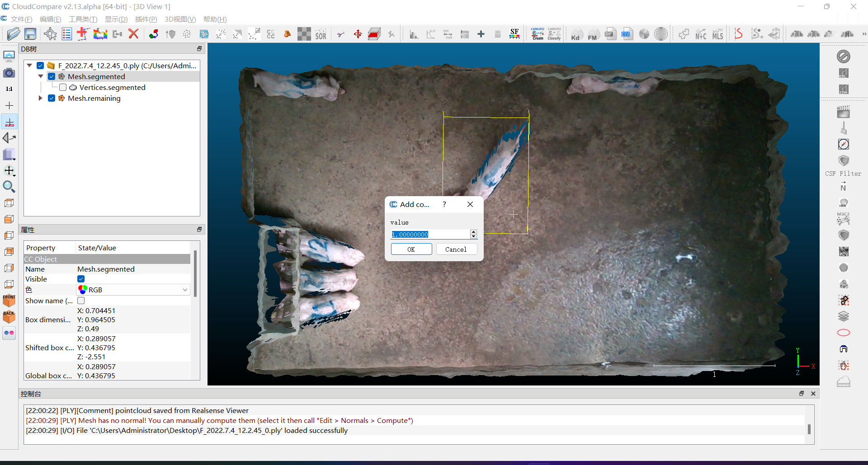Enable the Show name checkbox
The image size is (868, 465).
pyautogui.click(x=81, y=301)
